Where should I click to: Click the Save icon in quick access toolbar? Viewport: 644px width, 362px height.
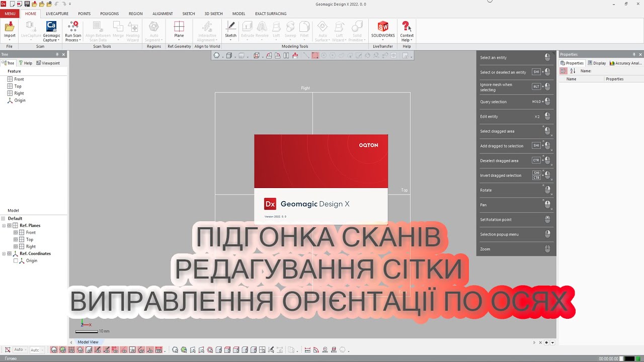pos(27,4)
